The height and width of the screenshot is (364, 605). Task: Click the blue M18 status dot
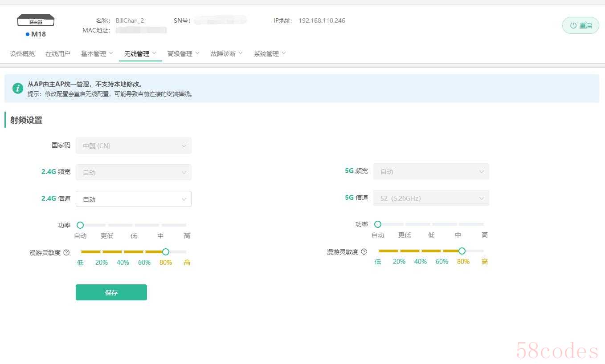coord(28,34)
